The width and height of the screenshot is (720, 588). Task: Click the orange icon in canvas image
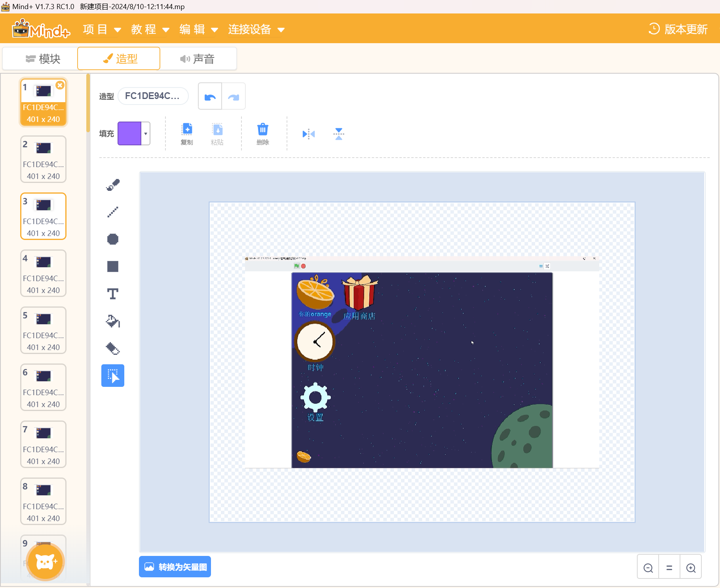pos(315,292)
